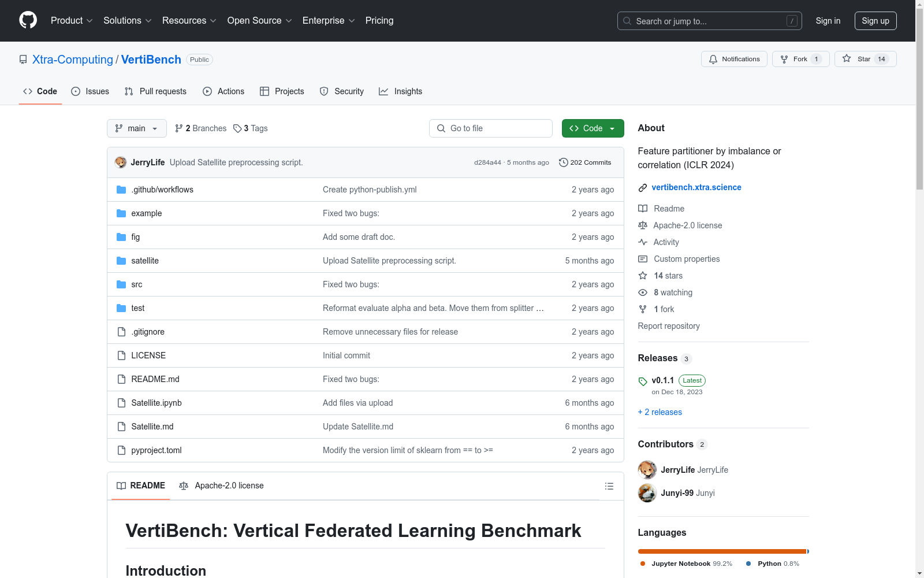Viewport: 924px width, 578px height.
Task: Open the + 2 releases link
Action: point(660,412)
